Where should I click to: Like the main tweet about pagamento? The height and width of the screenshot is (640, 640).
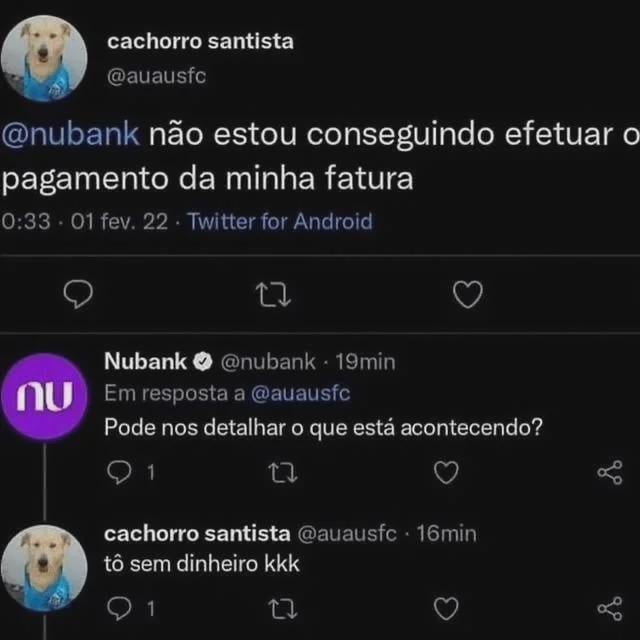tap(467, 294)
